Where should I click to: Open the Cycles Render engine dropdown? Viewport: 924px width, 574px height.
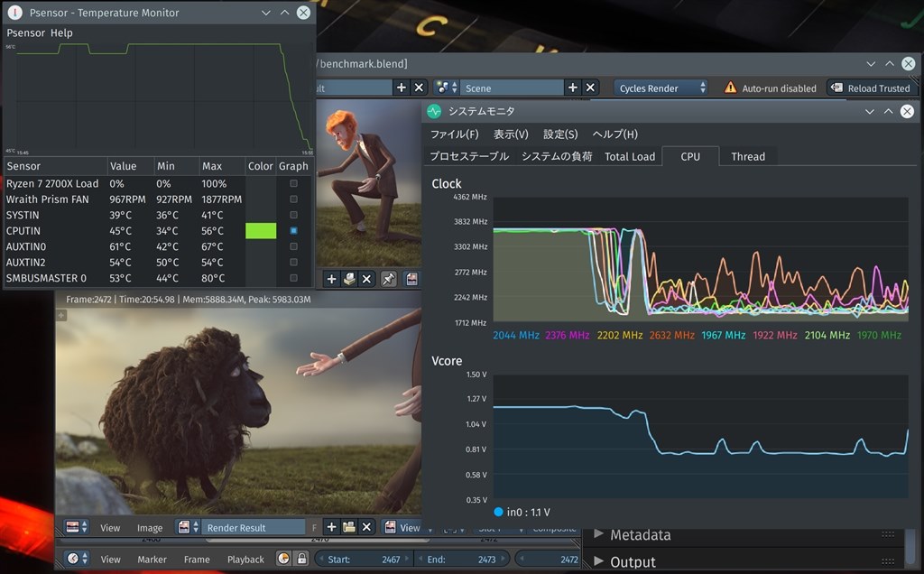pos(661,88)
